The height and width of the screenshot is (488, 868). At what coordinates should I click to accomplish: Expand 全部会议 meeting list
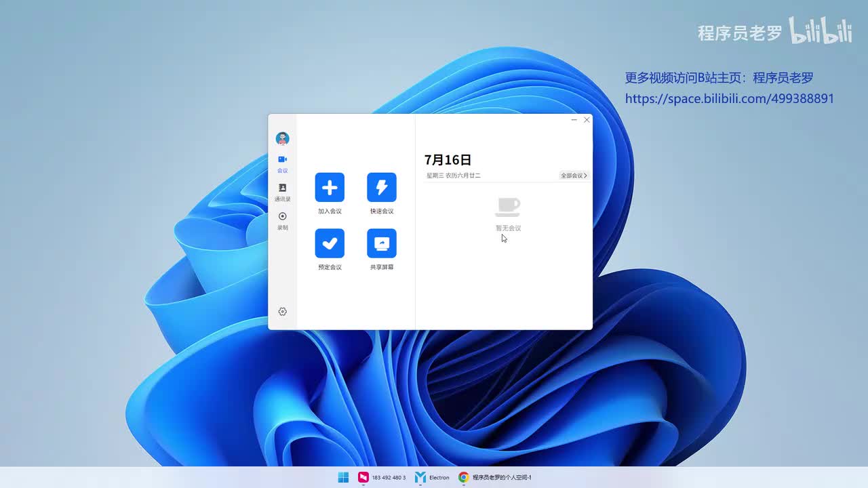[x=574, y=176]
